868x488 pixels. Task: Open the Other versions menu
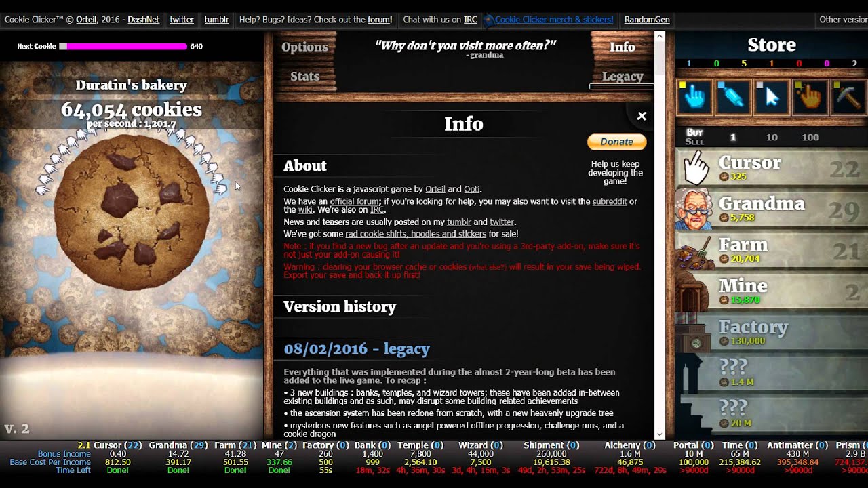[x=843, y=20]
